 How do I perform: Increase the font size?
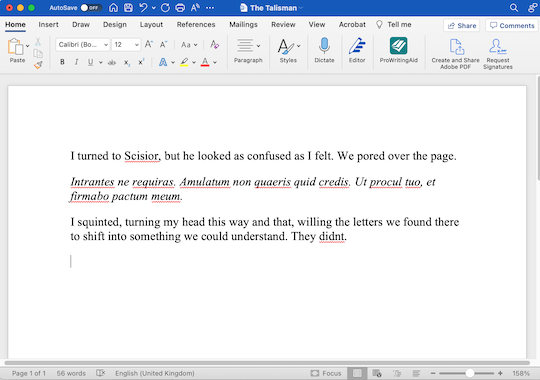149,44
